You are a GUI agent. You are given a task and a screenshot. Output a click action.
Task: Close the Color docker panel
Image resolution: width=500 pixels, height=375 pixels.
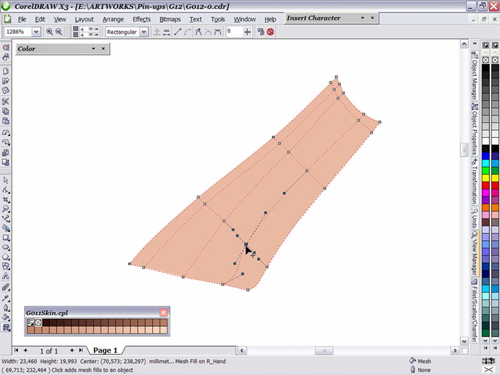(103, 49)
